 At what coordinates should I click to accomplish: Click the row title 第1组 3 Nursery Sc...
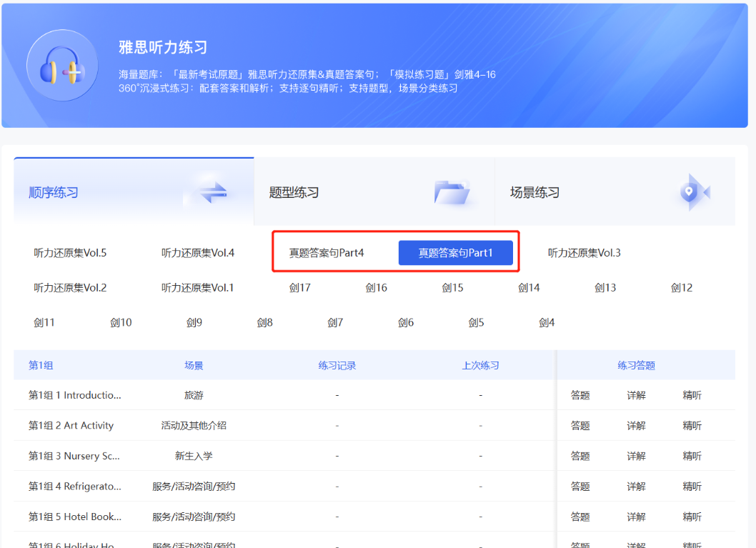click(74, 456)
